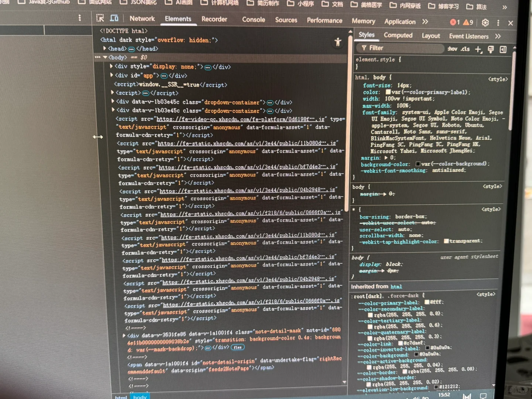Click the #fff color-primary-label swatch
532x399 pixels.
pyautogui.click(x=427, y=302)
